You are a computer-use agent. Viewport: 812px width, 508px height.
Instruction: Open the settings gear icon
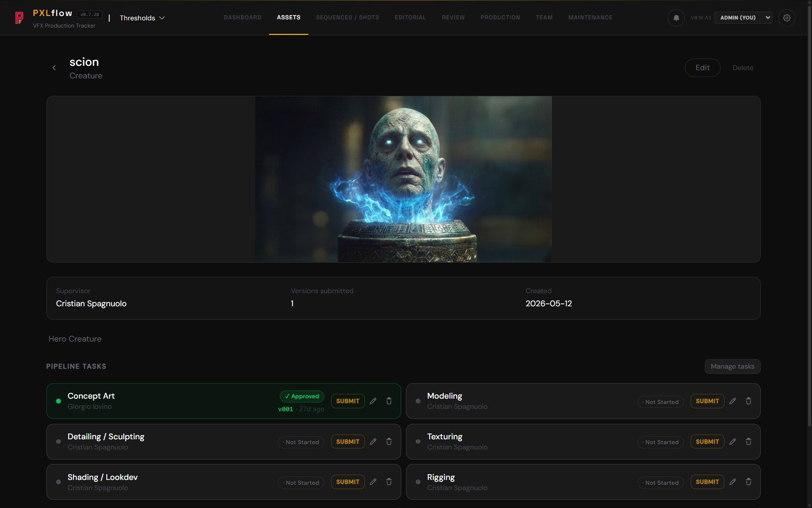pos(787,18)
